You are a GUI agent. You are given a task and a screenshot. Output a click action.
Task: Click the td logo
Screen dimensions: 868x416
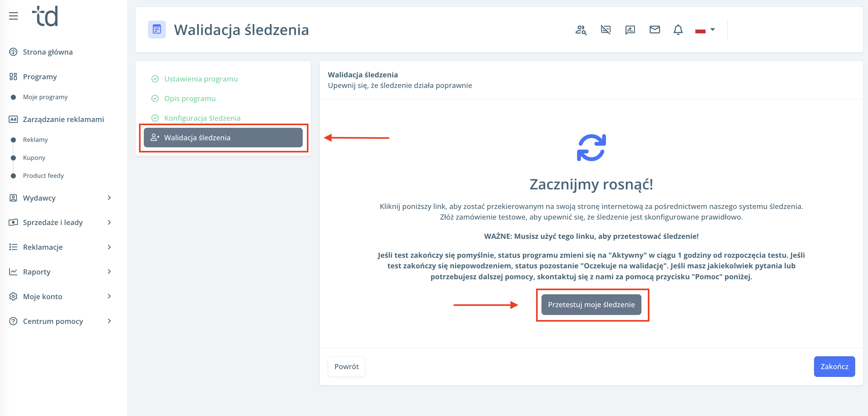[x=45, y=16]
